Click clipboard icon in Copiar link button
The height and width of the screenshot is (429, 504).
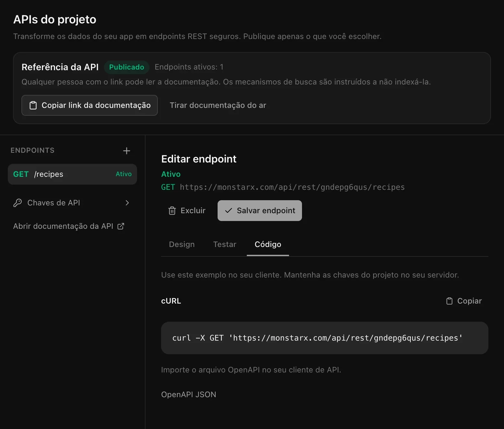(x=33, y=105)
